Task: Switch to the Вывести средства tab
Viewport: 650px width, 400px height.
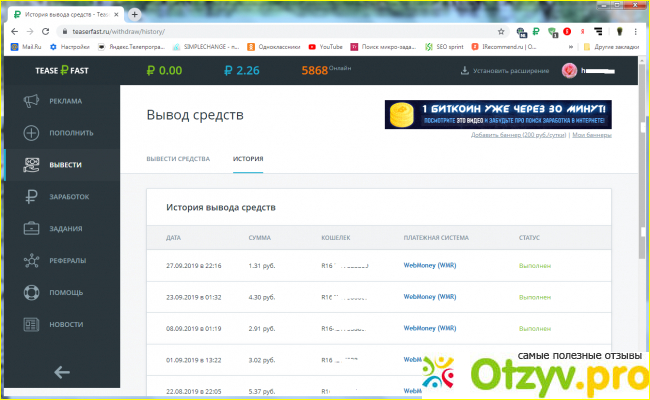Action: pyautogui.click(x=178, y=159)
